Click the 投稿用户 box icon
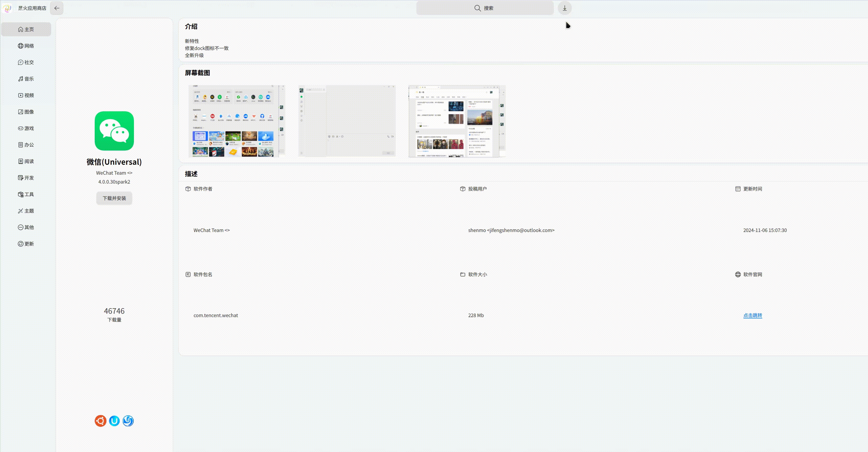Screen dimensions: 868x452 [463, 189]
